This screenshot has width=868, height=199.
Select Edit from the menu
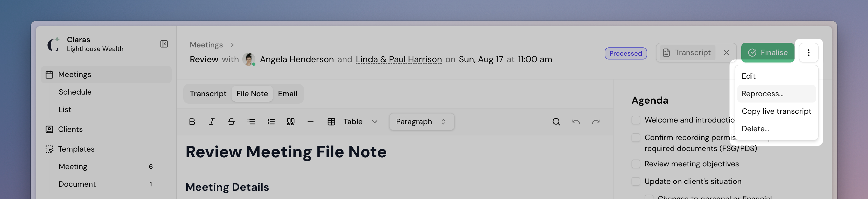[776, 76]
